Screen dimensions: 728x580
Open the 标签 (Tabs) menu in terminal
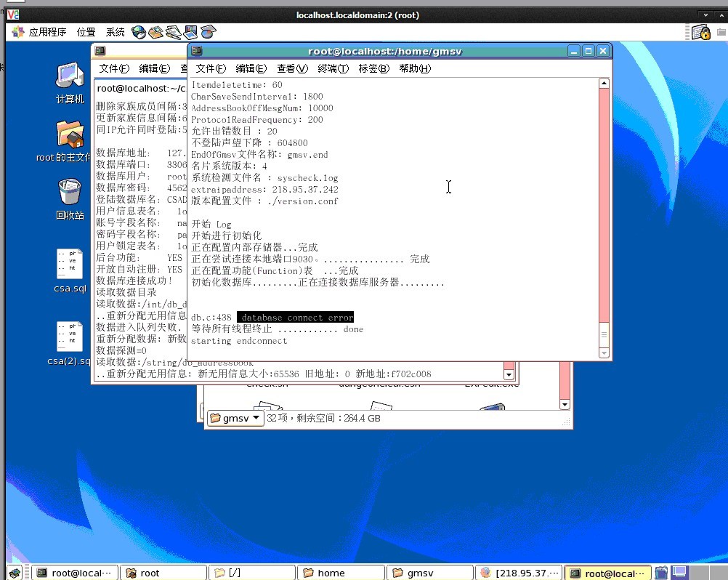[373, 68]
